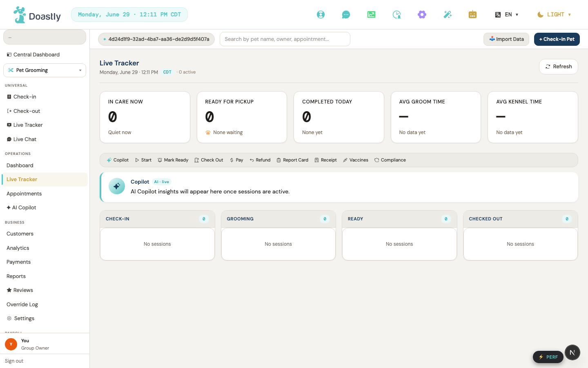Screen dimensions: 588x368
Task: Open Customers page
Action: 45,234
